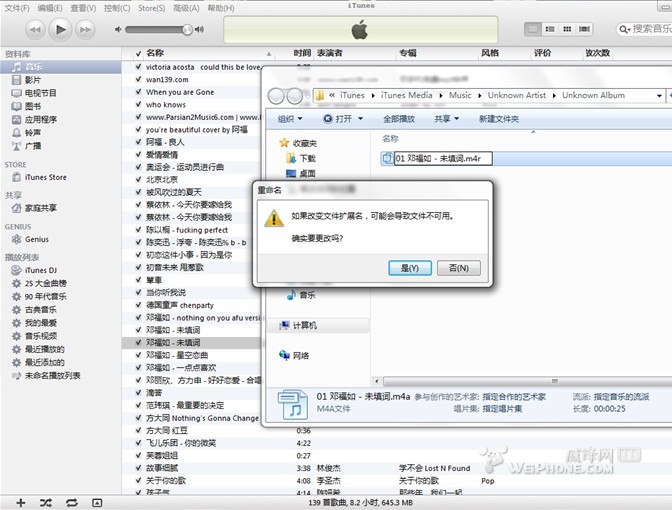Viewport: 672px width, 510px height.
Task: Open the 文件(F) menu
Action: point(17,8)
